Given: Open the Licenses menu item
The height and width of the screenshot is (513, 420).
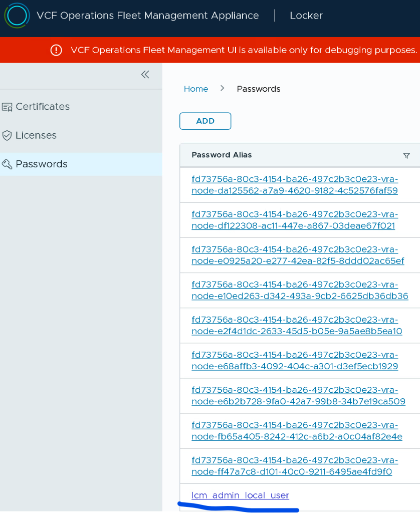Looking at the screenshot, I should [x=36, y=135].
